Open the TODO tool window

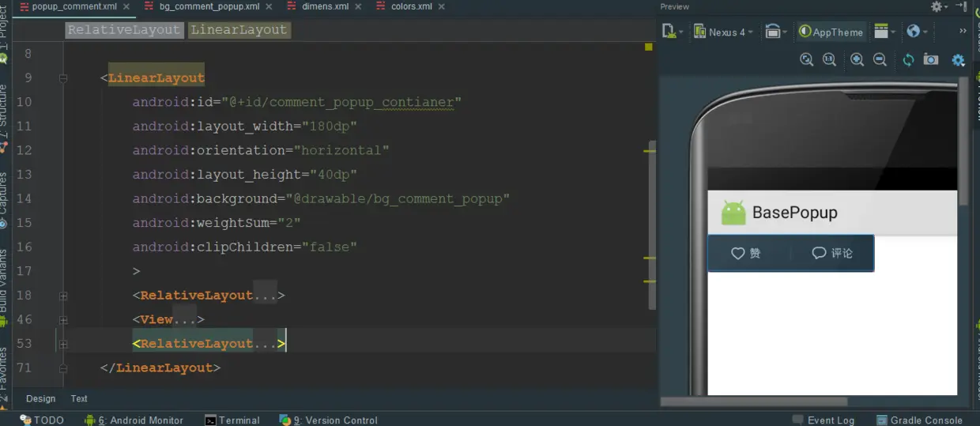(x=42, y=420)
